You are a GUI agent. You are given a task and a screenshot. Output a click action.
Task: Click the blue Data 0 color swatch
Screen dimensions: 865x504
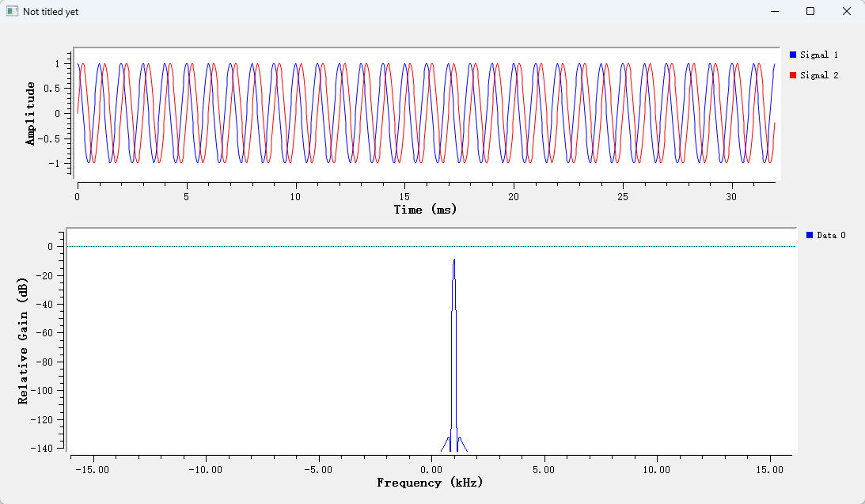pyautogui.click(x=810, y=235)
